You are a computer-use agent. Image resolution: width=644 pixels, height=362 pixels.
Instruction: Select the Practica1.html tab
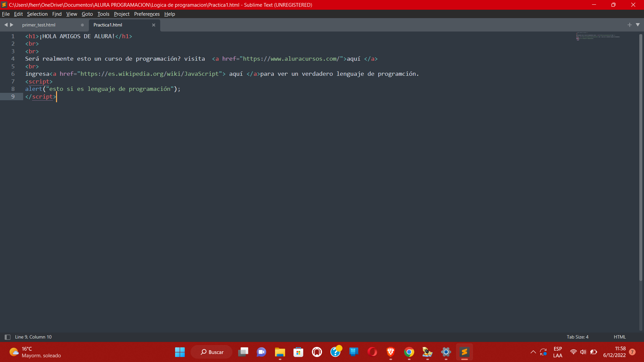[x=108, y=25]
